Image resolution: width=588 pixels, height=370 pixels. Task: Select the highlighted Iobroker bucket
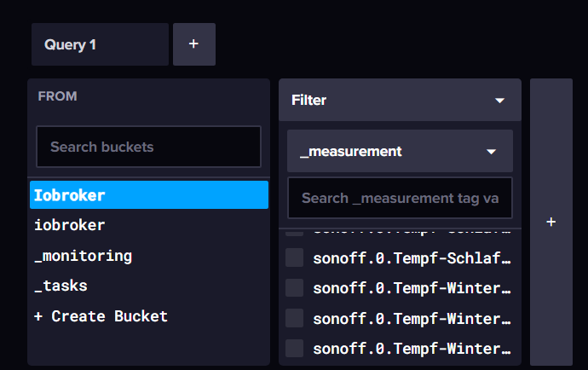149,194
